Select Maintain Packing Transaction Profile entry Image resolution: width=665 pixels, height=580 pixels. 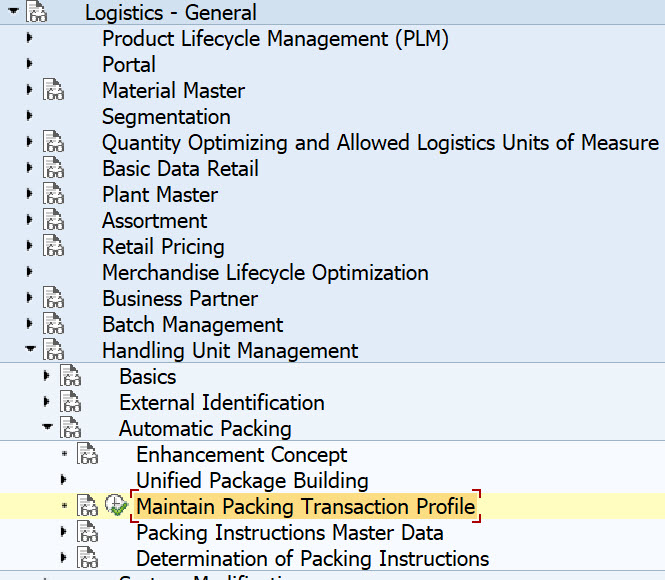click(x=305, y=507)
